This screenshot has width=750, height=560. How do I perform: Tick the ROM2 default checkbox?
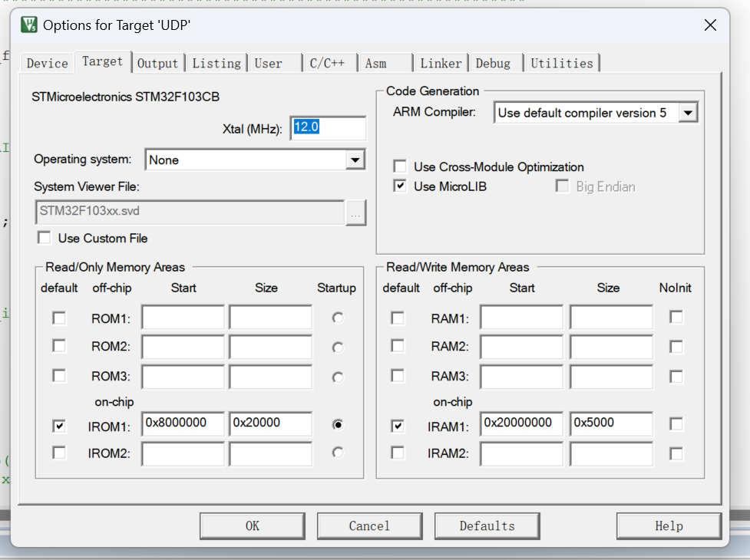[x=59, y=346]
